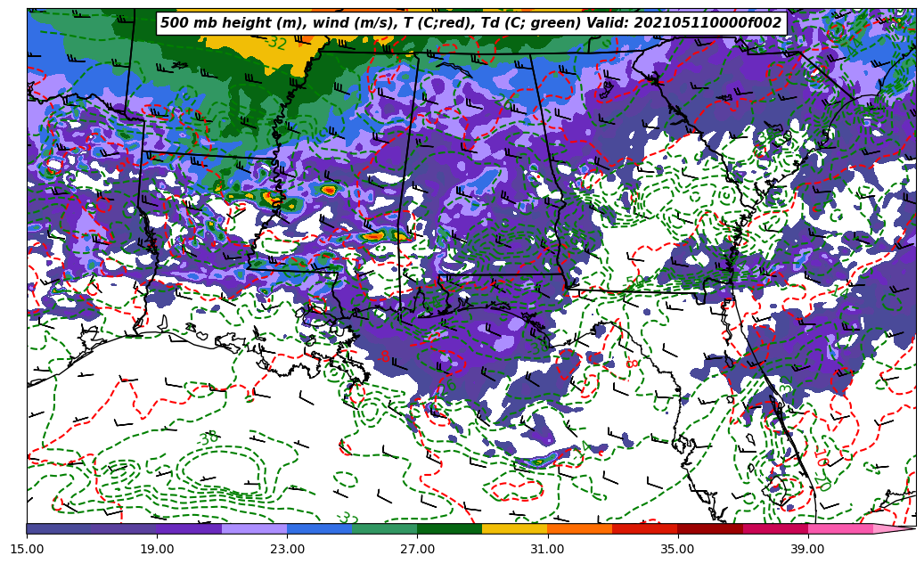Pick the hot pink colorbar segment
This screenshot has width=924, height=564.
(839, 528)
